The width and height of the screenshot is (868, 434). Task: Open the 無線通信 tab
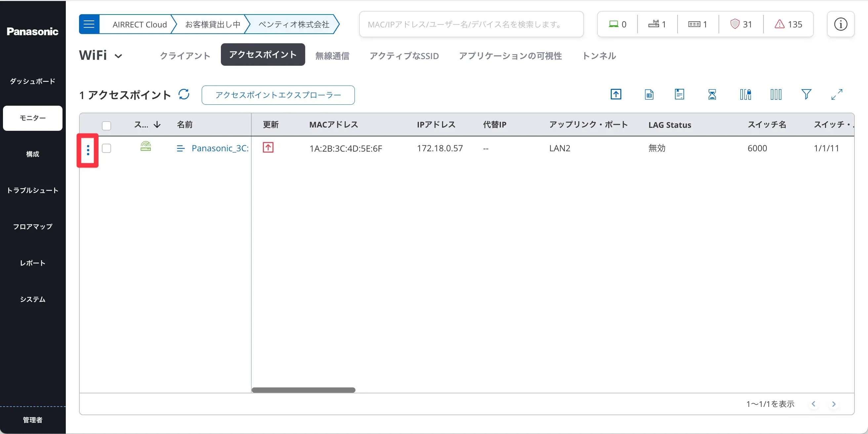[332, 56]
